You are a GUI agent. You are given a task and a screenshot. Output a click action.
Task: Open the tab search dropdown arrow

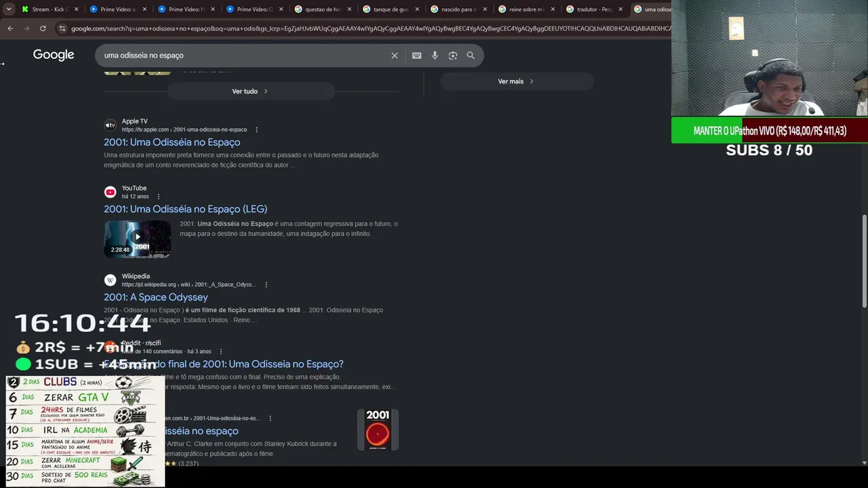(9, 9)
